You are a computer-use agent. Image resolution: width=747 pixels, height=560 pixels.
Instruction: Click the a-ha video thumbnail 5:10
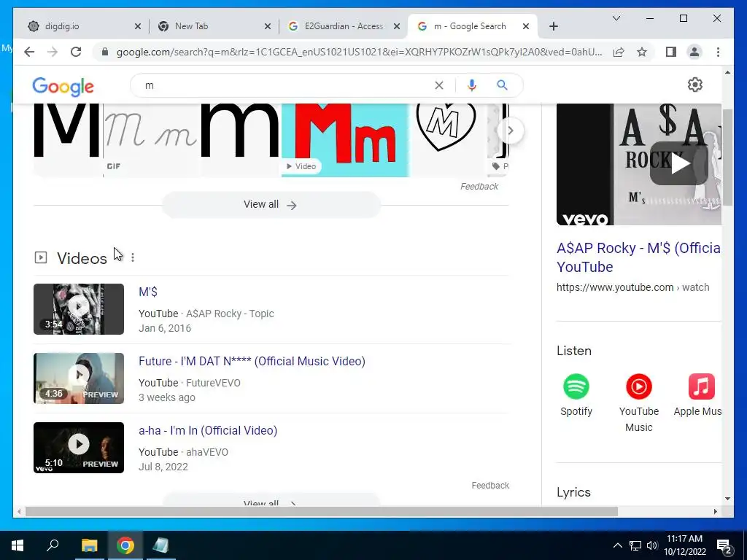(x=79, y=448)
